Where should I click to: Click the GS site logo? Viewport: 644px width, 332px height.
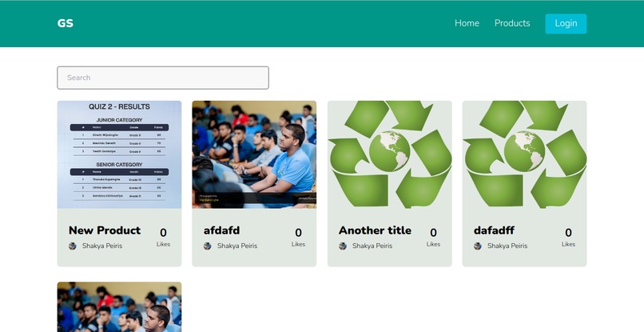(66, 23)
